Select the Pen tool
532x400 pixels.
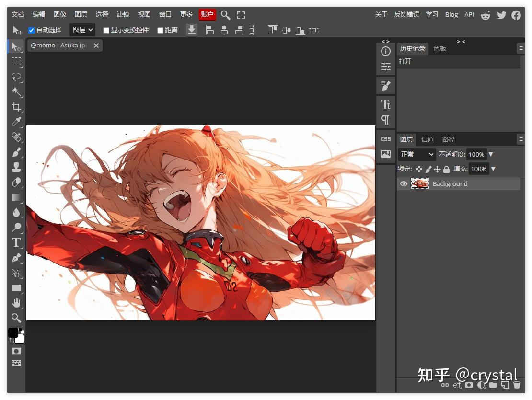pyautogui.click(x=16, y=258)
